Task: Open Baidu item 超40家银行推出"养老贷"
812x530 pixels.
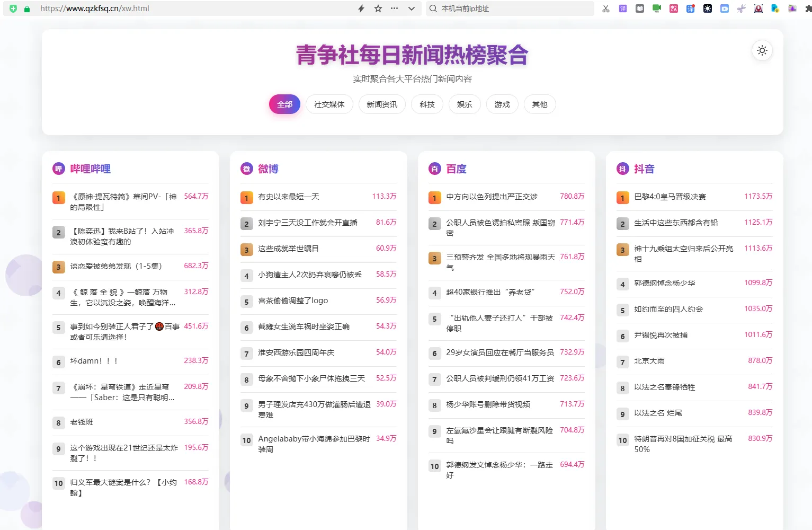Action: [490, 292]
